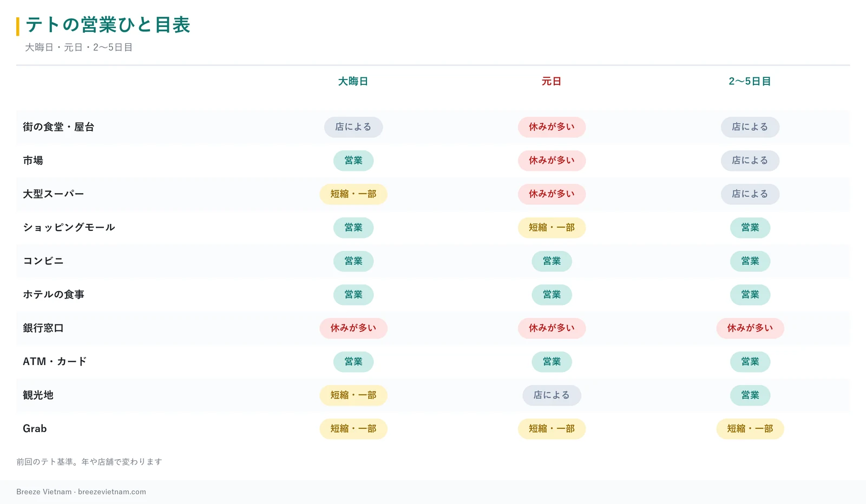866x504 pixels.
Task: Click the title テトの営業ひと目表
Action: pyautogui.click(x=108, y=25)
